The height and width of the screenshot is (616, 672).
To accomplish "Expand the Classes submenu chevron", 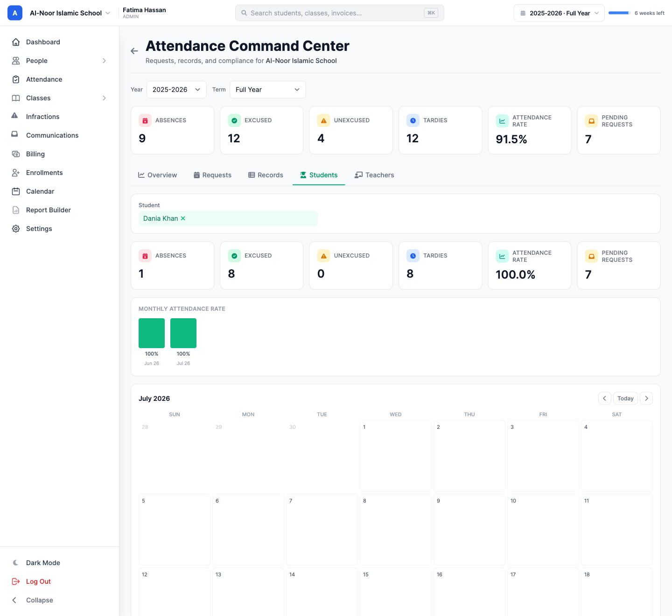I will 104,98.
